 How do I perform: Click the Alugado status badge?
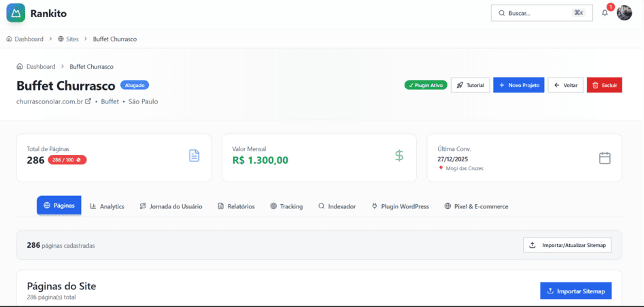pos(135,85)
